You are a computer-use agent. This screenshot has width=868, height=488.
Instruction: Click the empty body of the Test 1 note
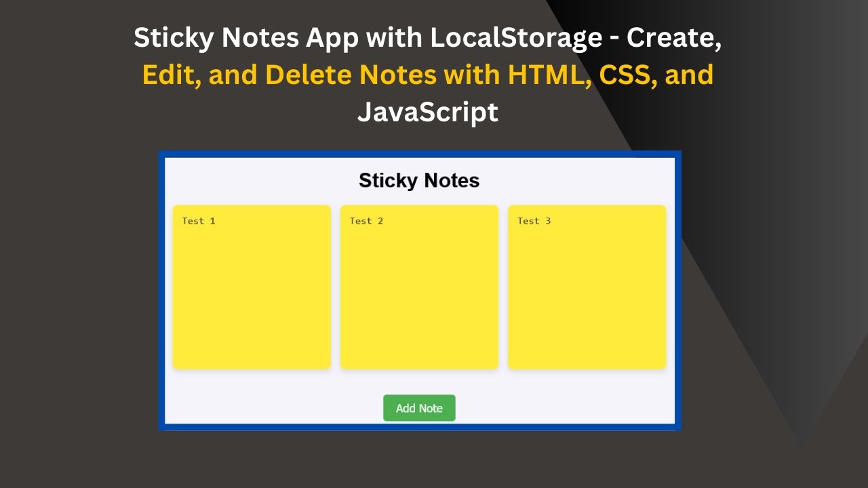[252, 298]
